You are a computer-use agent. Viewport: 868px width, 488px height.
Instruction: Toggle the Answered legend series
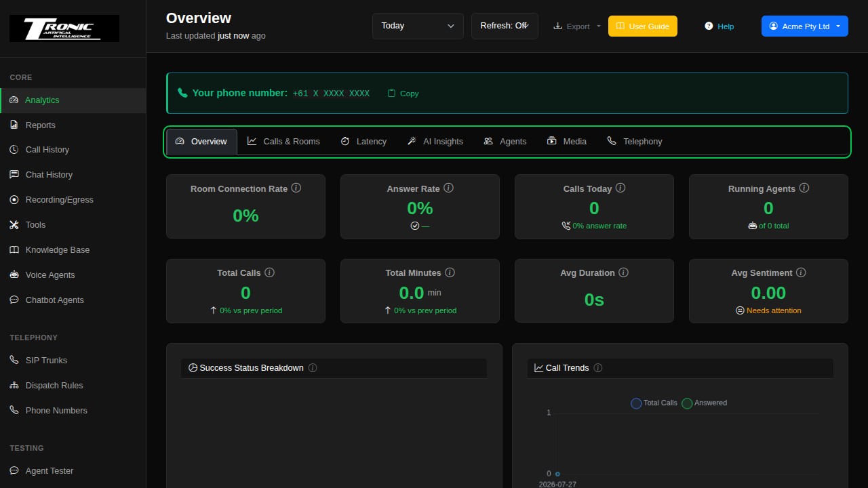coord(704,403)
